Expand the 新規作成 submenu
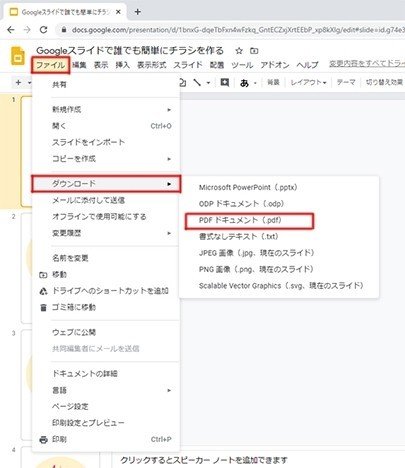This screenshot has width=405, height=468. pos(106,109)
